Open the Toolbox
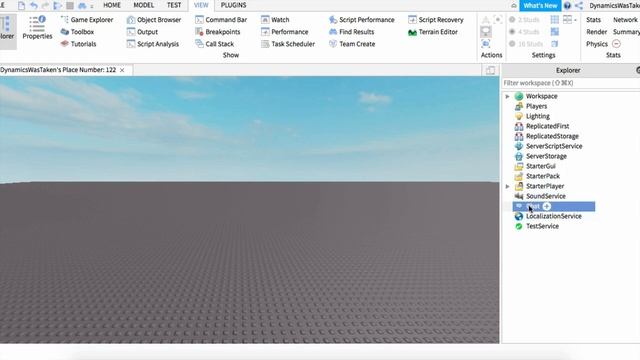This screenshot has height=360, width=640. click(77, 32)
